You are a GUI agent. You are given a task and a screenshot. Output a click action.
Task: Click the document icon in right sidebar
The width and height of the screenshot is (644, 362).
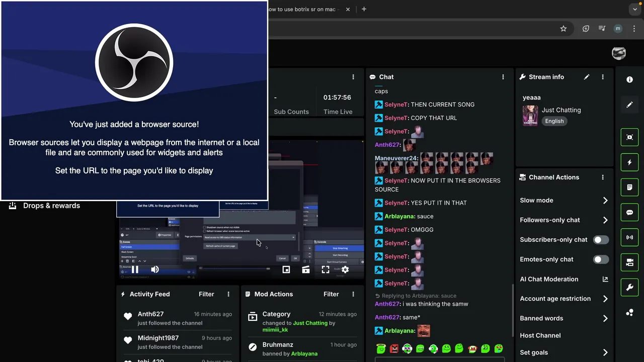(629, 188)
